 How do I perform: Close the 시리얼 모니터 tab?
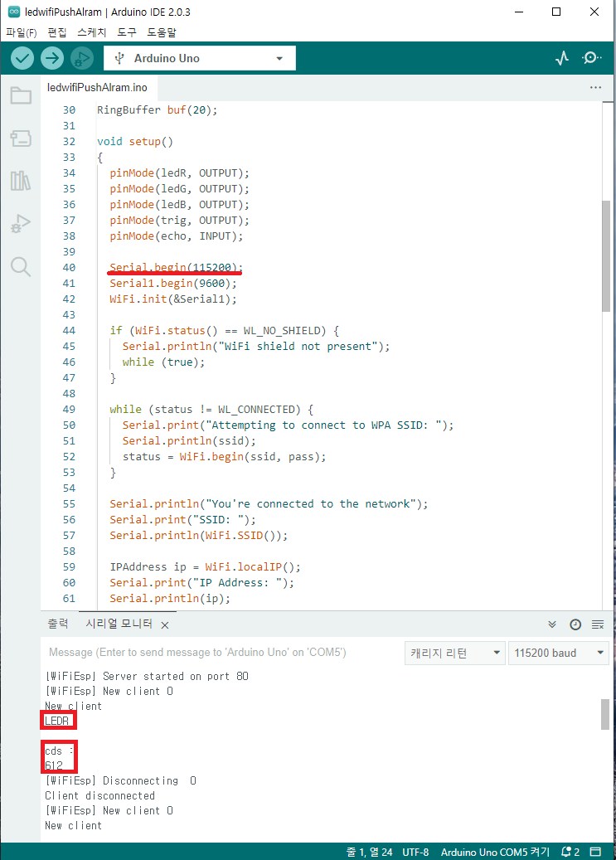pos(165,625)
